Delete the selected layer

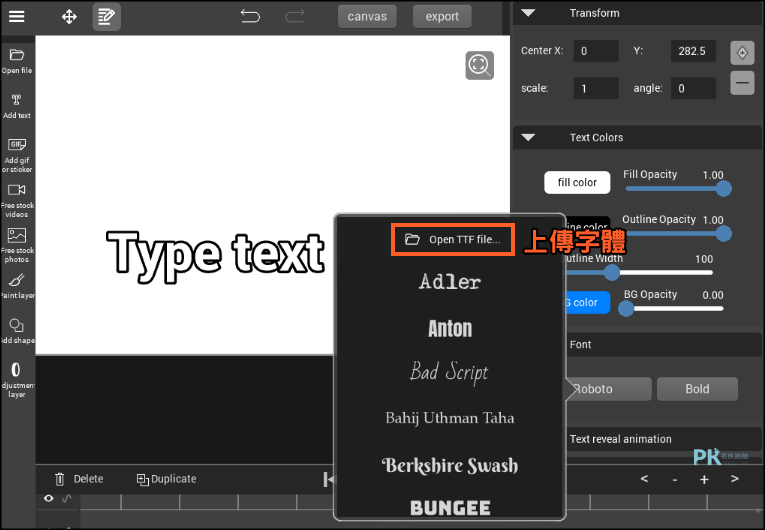tap(79, 479)
